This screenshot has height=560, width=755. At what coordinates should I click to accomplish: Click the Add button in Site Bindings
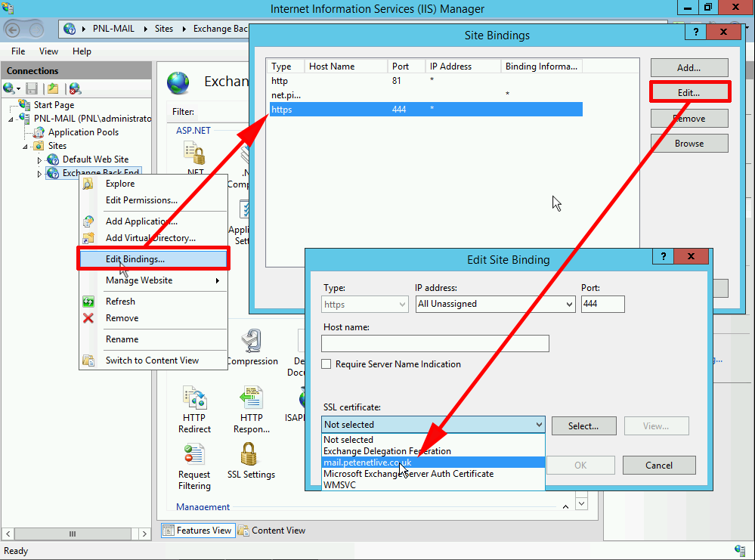click(x=689, y=68)
